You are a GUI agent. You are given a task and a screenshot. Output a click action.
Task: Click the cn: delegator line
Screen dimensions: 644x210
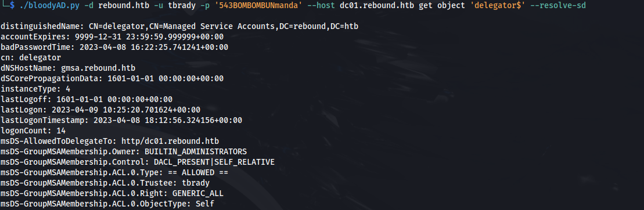click(x=31, y=57)
